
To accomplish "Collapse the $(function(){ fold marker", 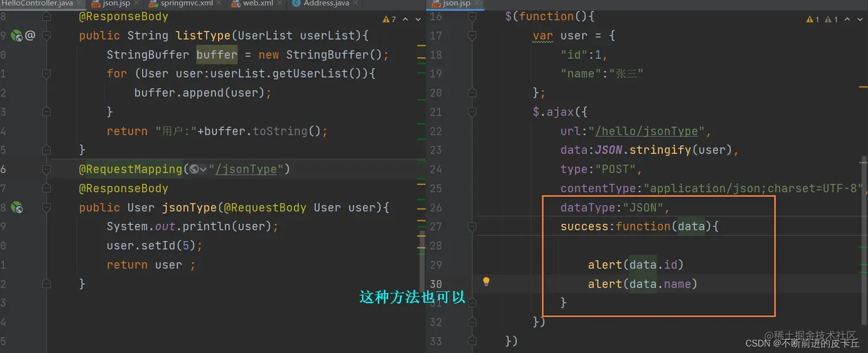I will 472,17.
